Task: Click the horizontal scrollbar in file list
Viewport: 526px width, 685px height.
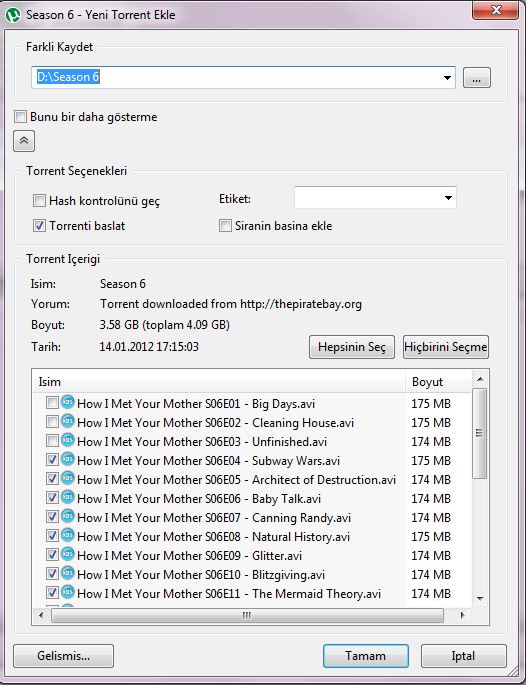Action: point(247,615)
